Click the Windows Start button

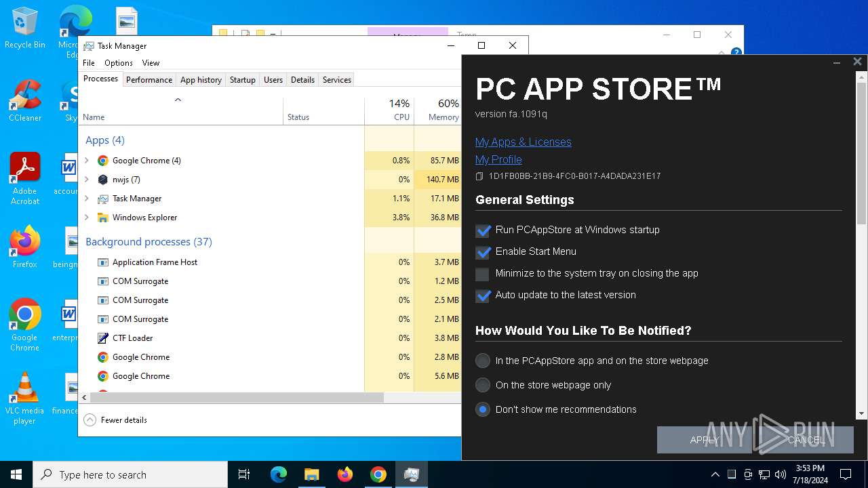(16, 474)
